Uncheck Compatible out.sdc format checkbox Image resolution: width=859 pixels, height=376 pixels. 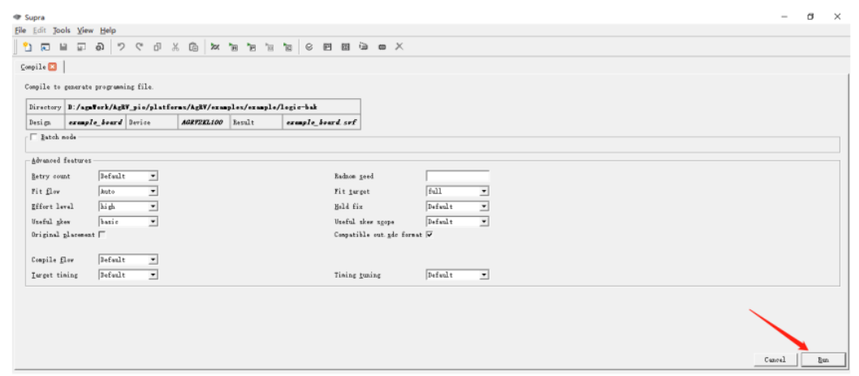[429, 235]
